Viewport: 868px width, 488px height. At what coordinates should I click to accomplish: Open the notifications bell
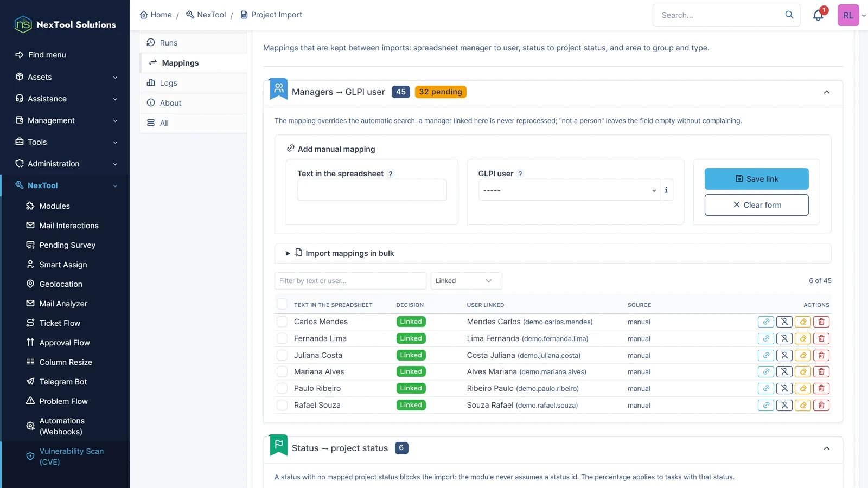pyautogui.click(x=818, y=15)
